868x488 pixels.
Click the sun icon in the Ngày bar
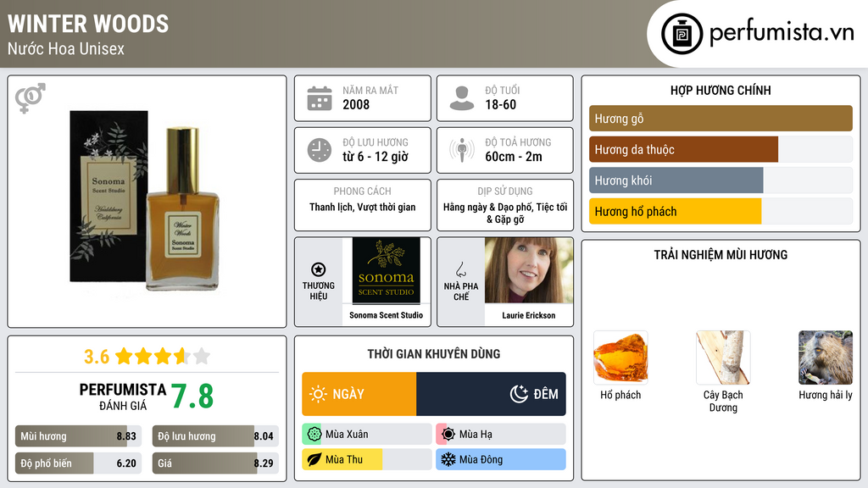[x=319, y=394]
